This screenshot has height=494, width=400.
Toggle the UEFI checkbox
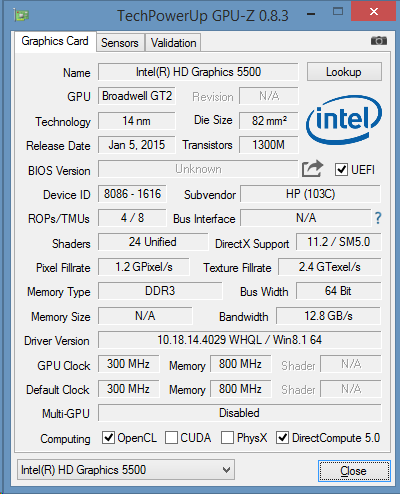(x=341, y=169)
